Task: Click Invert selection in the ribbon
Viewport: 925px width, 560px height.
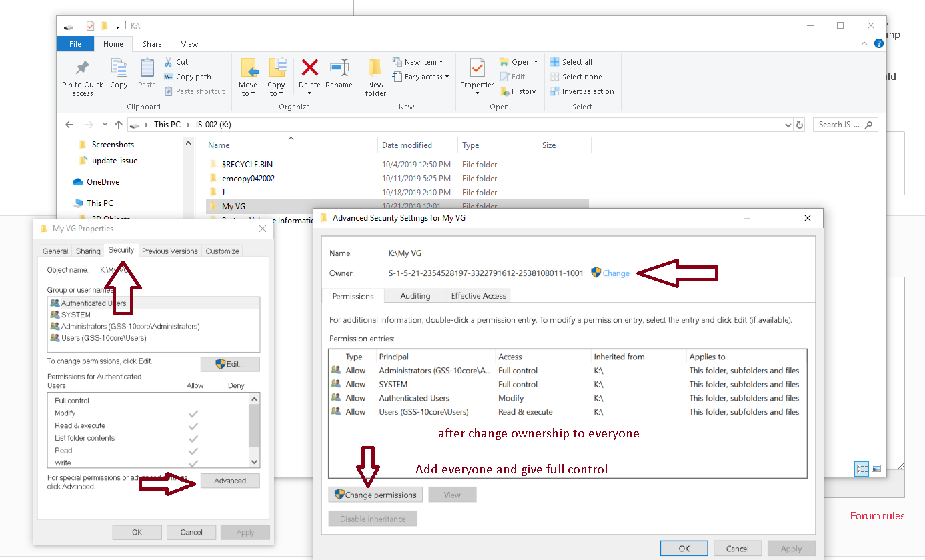Action: coord(582,91)
